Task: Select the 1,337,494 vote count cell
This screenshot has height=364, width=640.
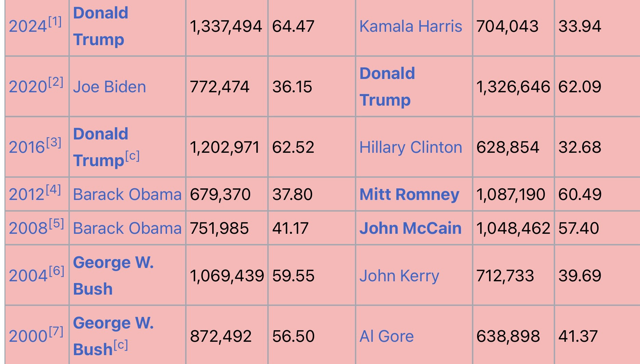Action: [x=226, y=27]
